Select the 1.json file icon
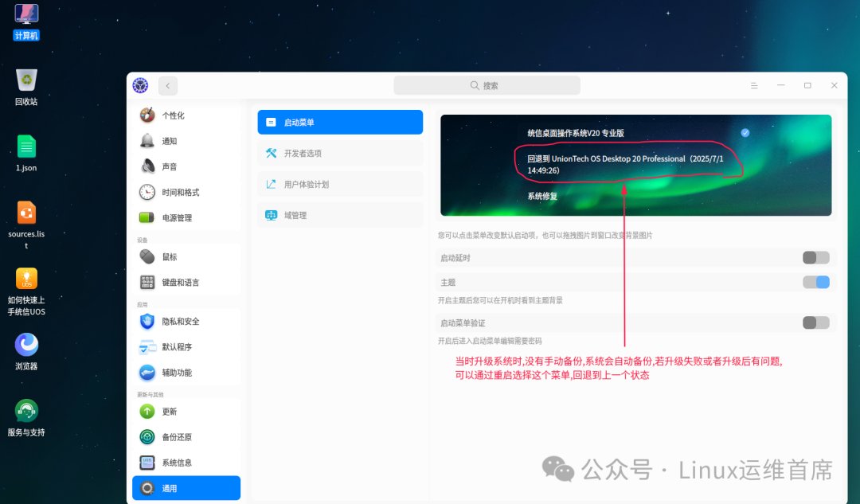 coord(26,154)
